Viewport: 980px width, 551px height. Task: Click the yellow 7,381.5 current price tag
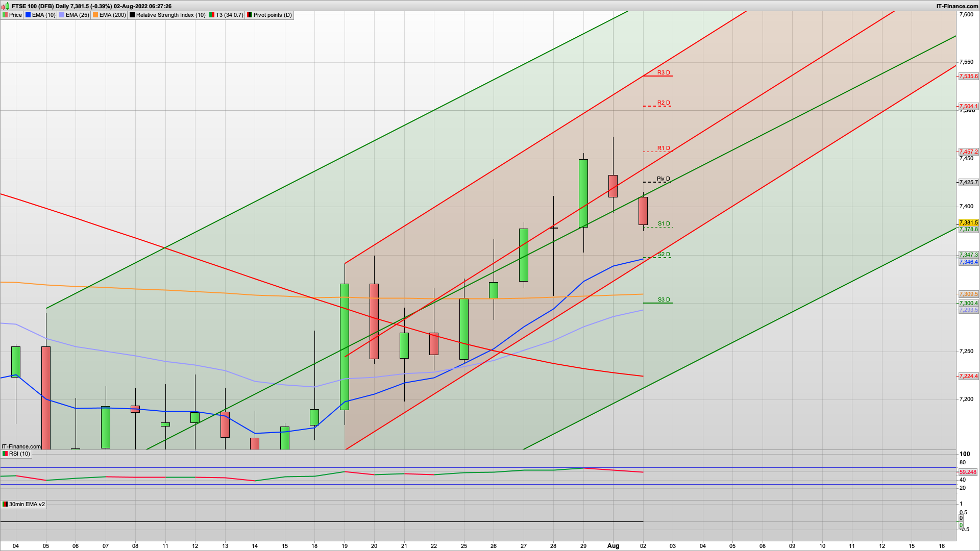tap(968, 222)
